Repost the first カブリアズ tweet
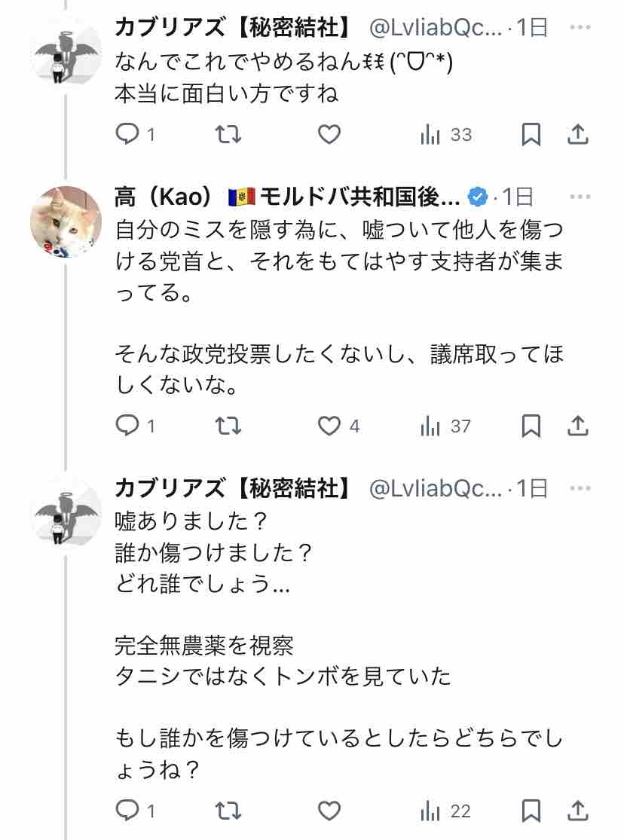This screenshot has width=624, height=840. 228,134
